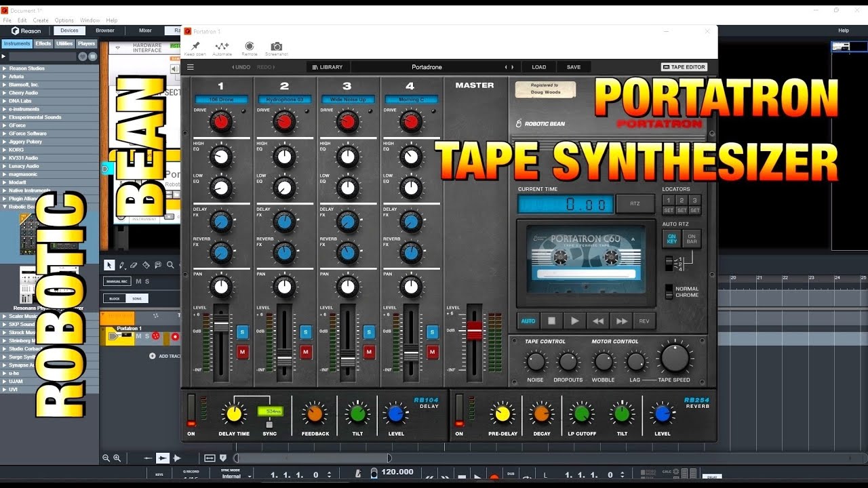Screen dimensions: 868x488
Task: Click the Remote icon in Portatron toolbar
Action: (x=250, y=45)
